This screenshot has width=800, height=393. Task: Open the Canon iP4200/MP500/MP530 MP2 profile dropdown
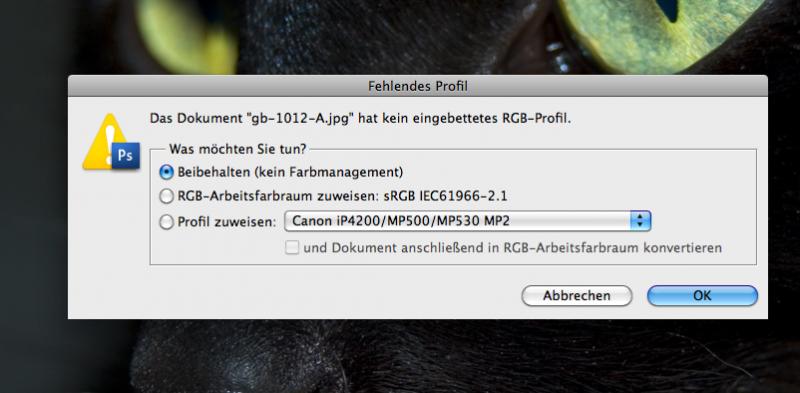pyautogui.click(x=467, y=221)
